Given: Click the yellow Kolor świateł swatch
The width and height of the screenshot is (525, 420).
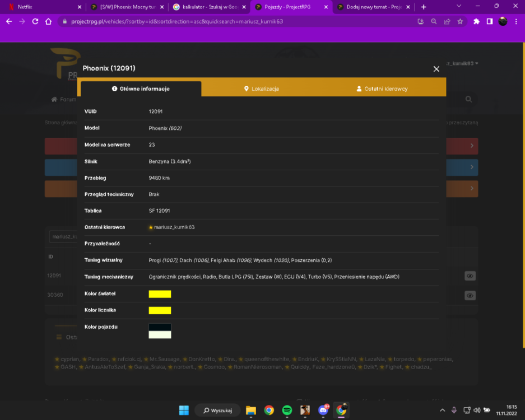Looking at the screenshot, I should click(x=160, y=294).
